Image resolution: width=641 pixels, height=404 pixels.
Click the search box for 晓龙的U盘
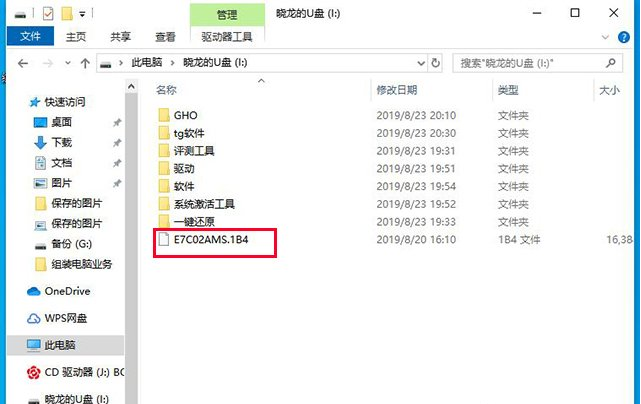pyautogui.click(x=537, y=63)
